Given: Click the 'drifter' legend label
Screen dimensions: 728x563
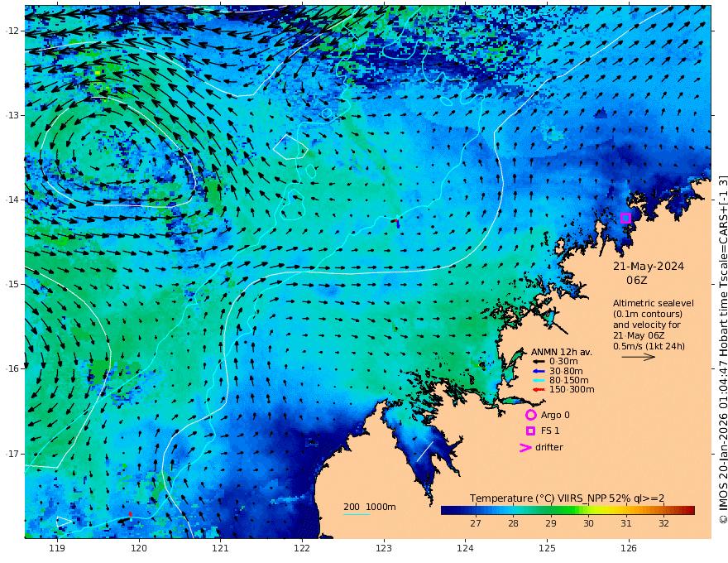Looking at the screenshot, I should pos(548,447).
